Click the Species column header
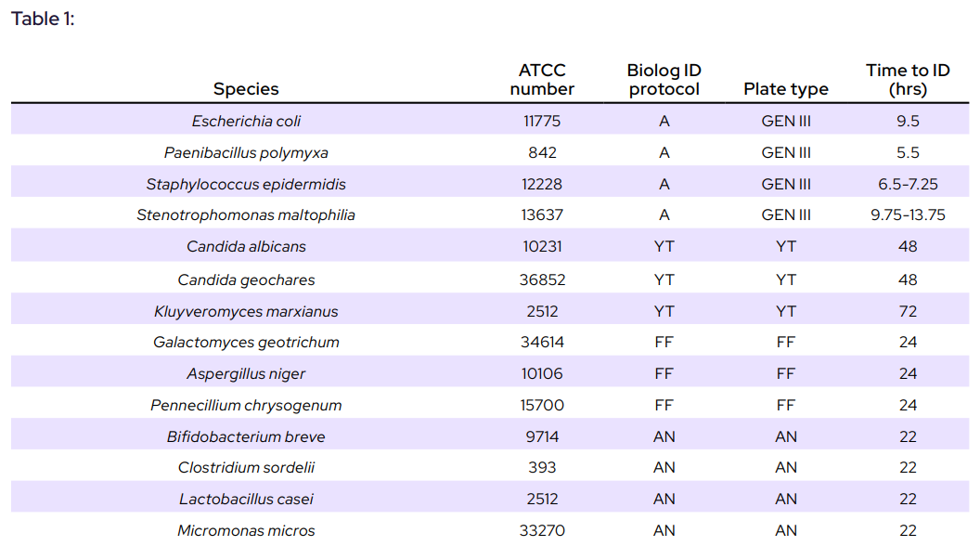 [246, 89]
